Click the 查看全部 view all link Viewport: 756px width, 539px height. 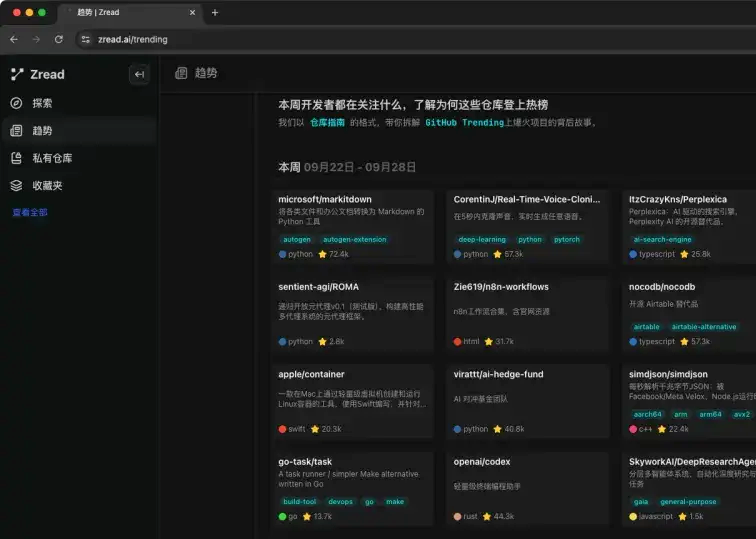coord(30,212)
